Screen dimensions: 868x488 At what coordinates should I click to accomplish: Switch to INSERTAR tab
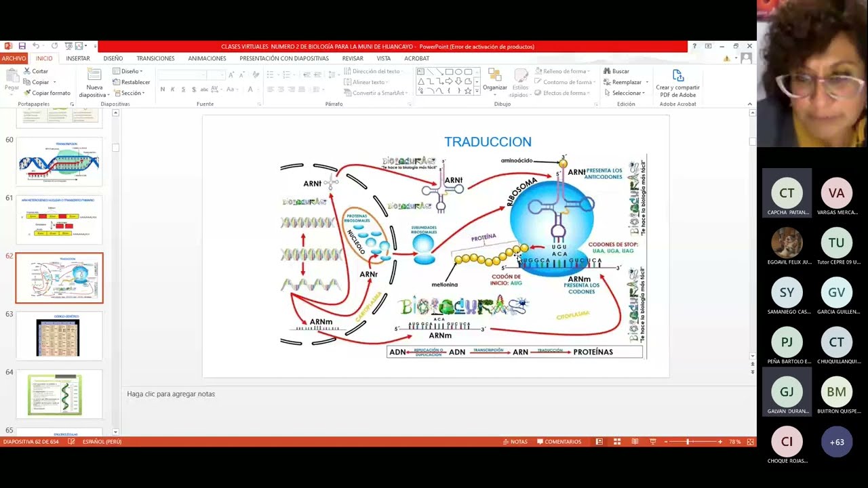click(78, 58)
